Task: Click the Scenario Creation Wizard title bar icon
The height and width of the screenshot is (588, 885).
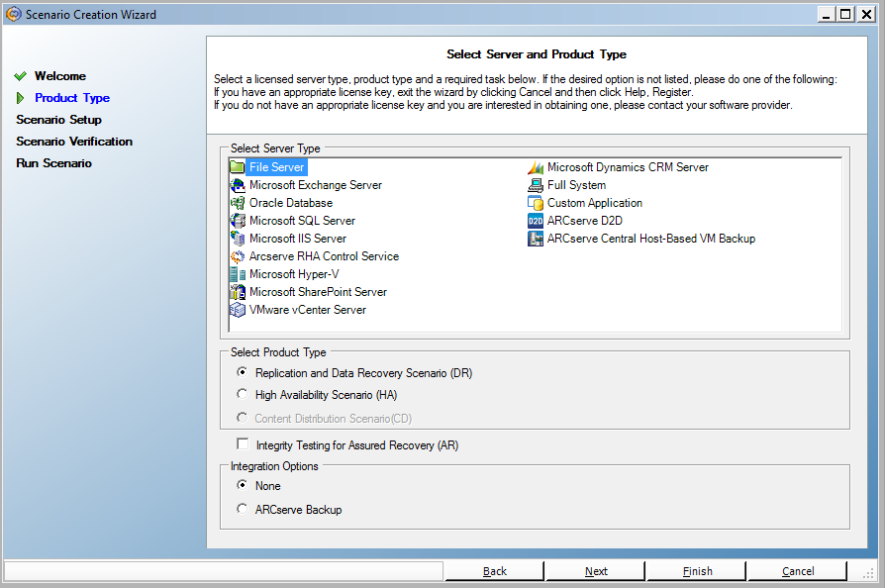Action: coord(14,14)
